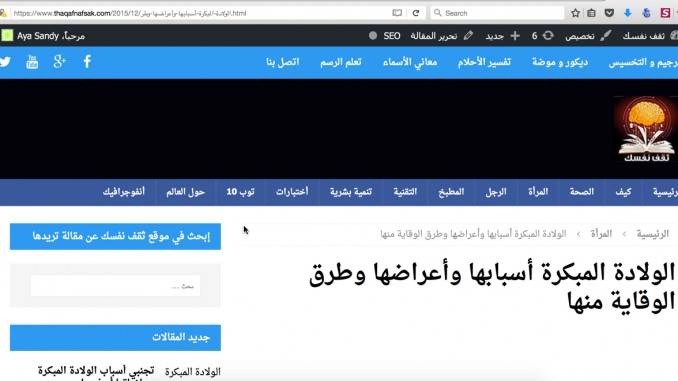The height and width of the screenshot is (381, 678).
Task: Open ديكور و موضة in top navigation
Action: point(560,62)
